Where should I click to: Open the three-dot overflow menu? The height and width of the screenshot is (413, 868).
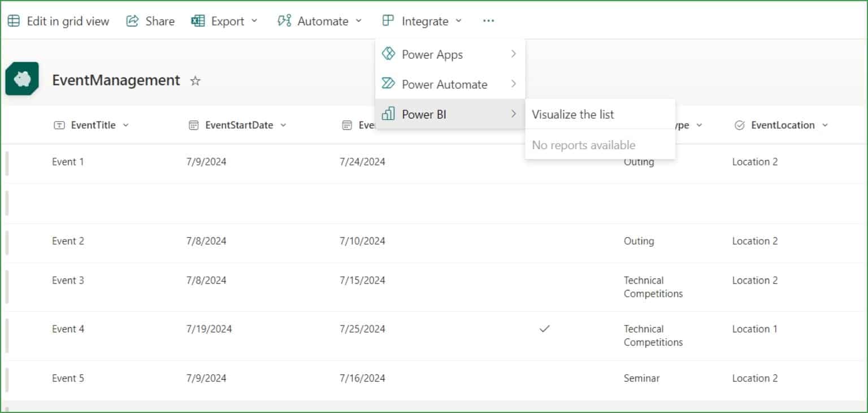[x=489, y=21]
